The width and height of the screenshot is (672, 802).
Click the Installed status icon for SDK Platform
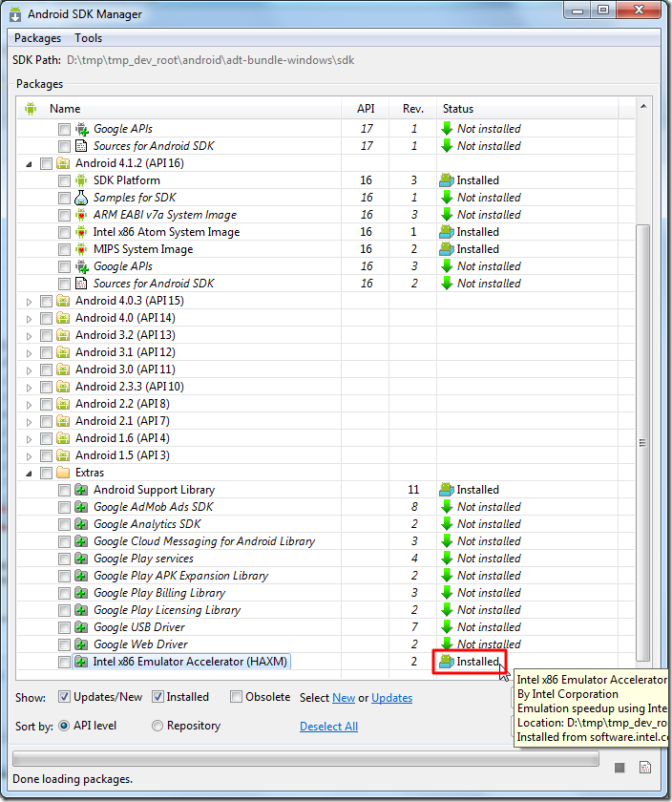point(447,180)
